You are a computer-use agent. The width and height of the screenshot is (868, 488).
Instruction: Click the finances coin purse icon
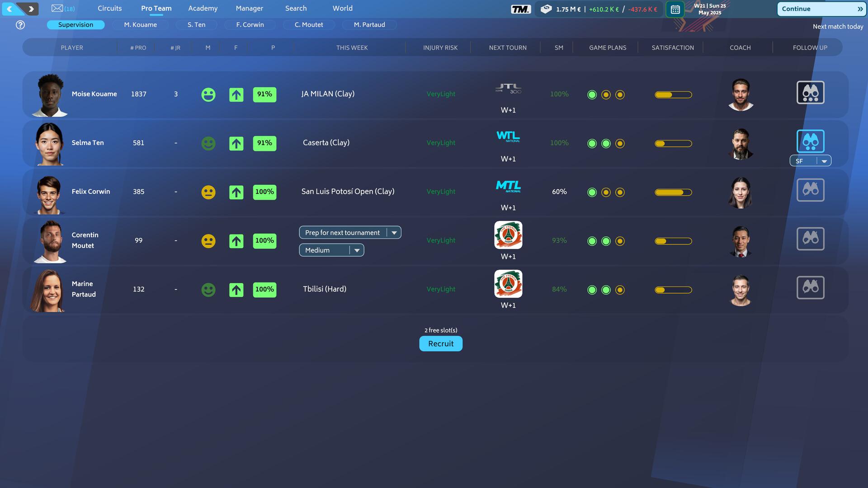tap(546, 8)
